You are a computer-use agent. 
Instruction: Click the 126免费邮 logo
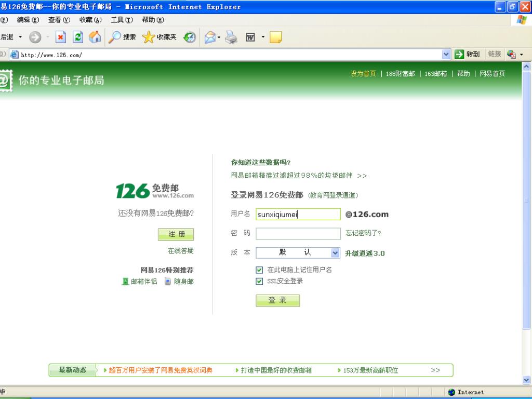click(155, 191)
